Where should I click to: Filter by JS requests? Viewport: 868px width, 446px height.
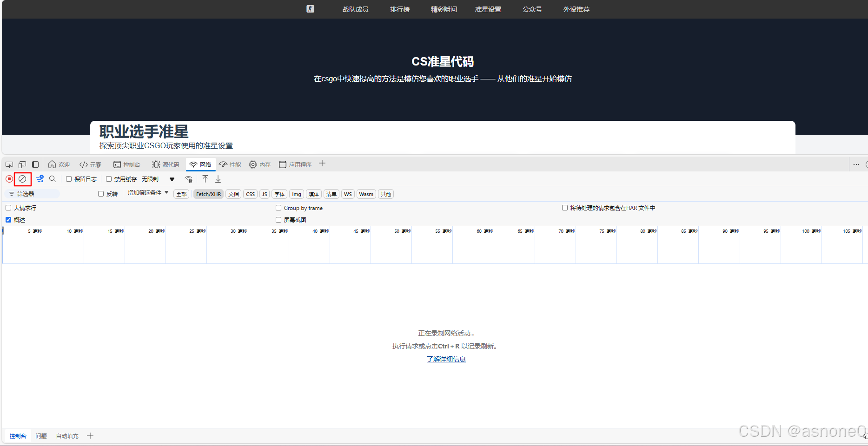265,194
